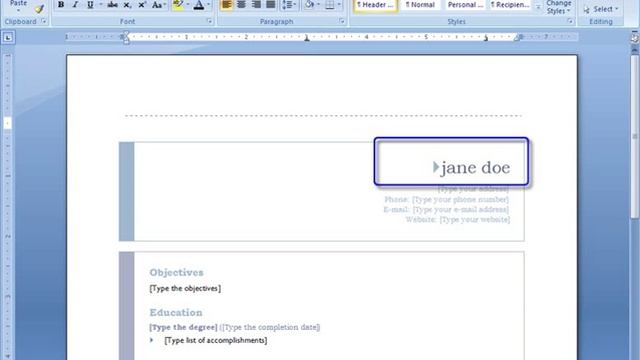Apply the Recipient style
This screenshot has width=640, height=360.
pos(510,5)
